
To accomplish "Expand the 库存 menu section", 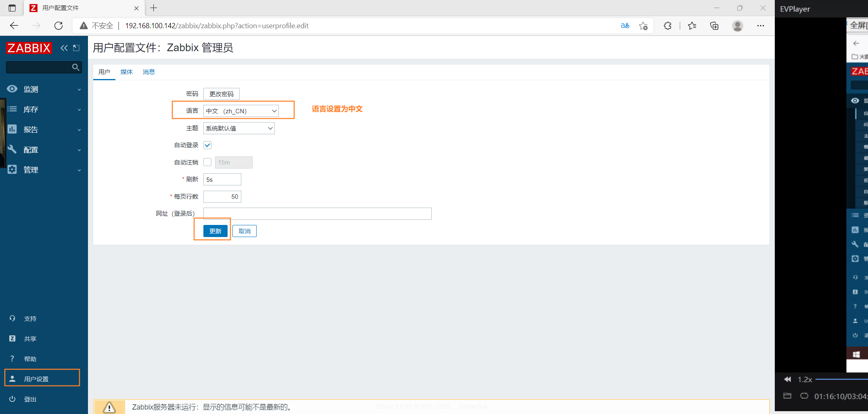I will [44, 109].
